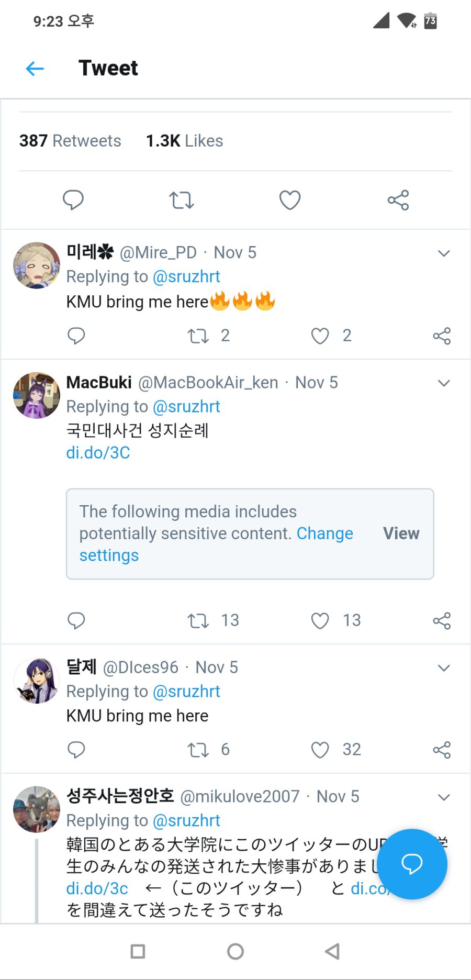Toggle like on @Mire_PD's reply

(320, 336)
